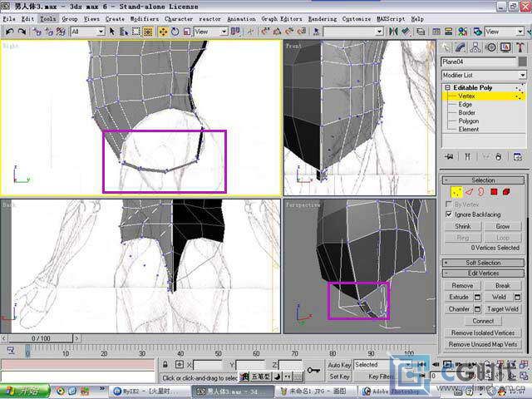
Task: Disable the Ignore Backfacing checkbox
Action: pyautogui.click(x=449, y=214)
